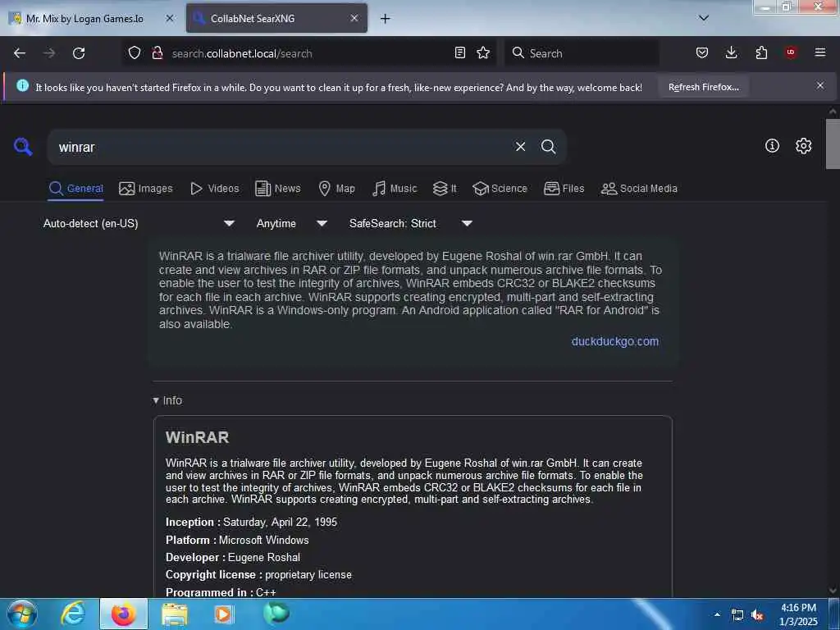Open the Pocket save icon
Image resolution: width=840 pixels, height=630 pixels.
pyautogui.click(x=702, y=52)
